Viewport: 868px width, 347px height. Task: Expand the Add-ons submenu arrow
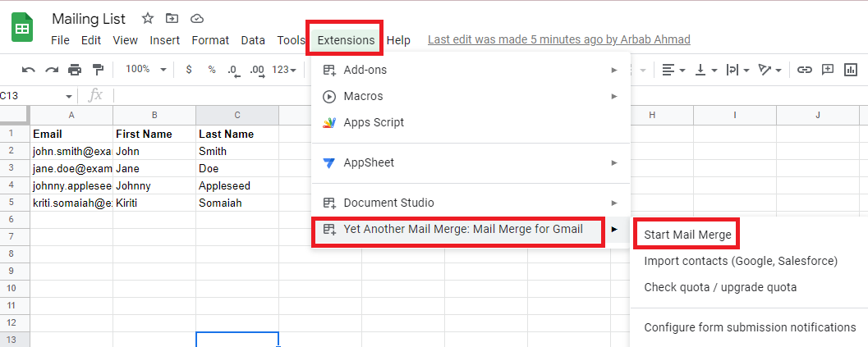click(x=614, y=71)
